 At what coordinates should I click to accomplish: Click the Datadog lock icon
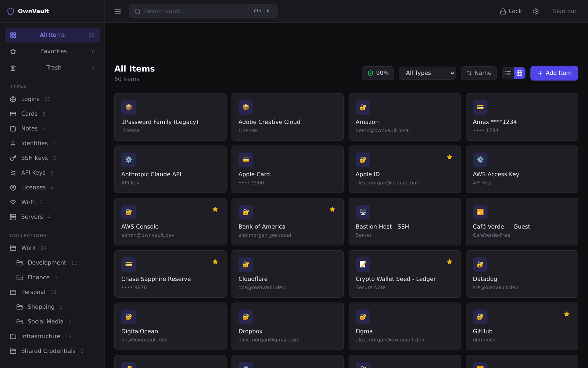(480, 265)
